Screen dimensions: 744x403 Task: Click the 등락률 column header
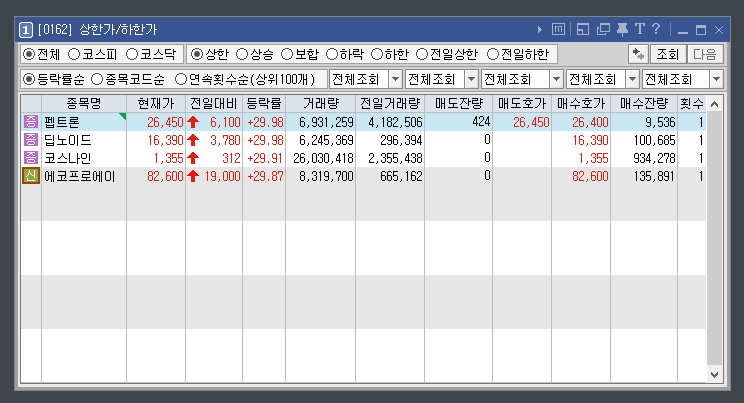coord(264,103)
